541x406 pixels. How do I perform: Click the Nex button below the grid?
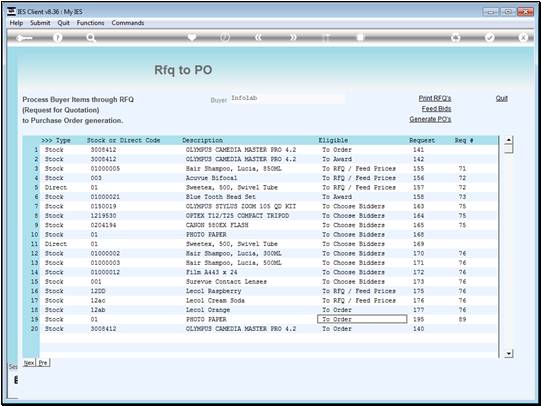pyautogui.click(x=29, y=363)
